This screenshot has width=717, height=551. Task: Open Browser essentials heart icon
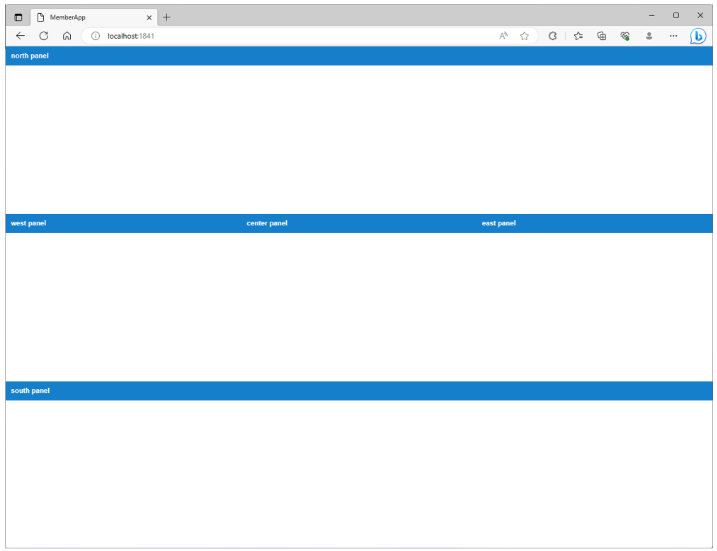coord(625,36)
